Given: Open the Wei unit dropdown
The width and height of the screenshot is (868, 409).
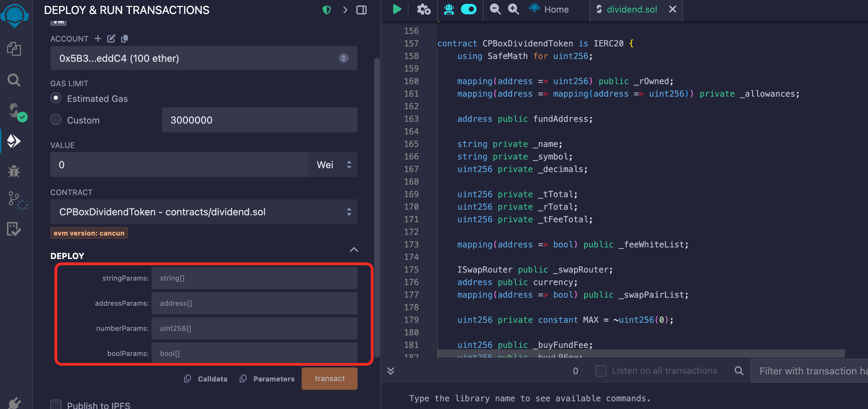Looking at the screenshot, I should [x=333, y=164].
